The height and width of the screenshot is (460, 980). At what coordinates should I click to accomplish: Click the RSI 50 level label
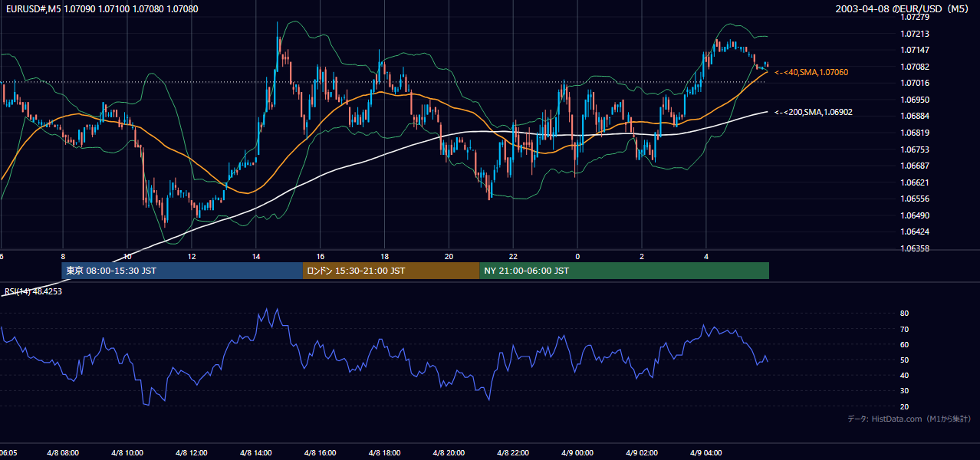tap(904, 360)
